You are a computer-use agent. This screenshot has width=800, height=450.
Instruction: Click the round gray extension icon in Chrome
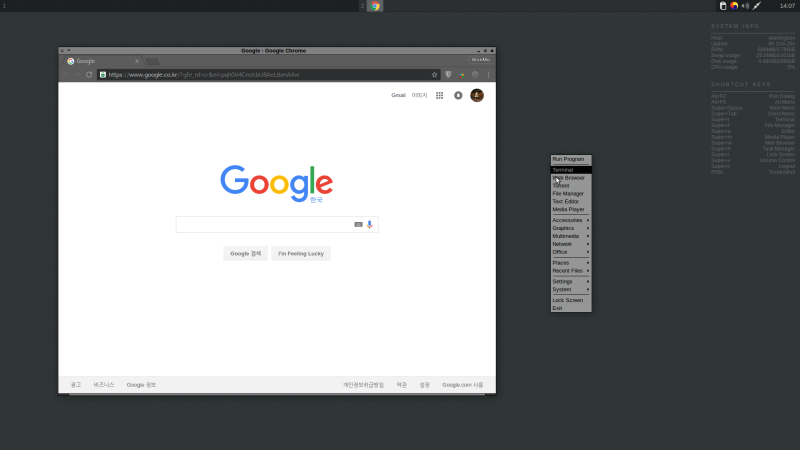coord(475,74)
